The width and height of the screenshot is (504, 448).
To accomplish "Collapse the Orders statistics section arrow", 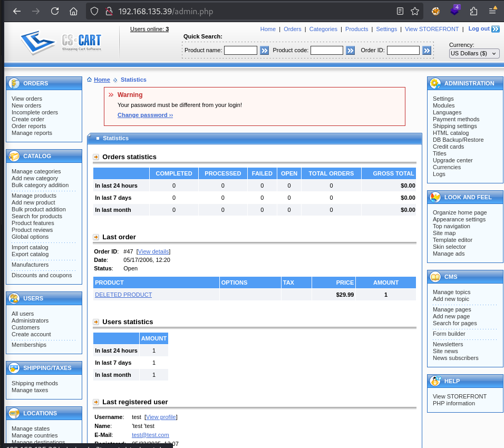I will click(x=95, y=157).
